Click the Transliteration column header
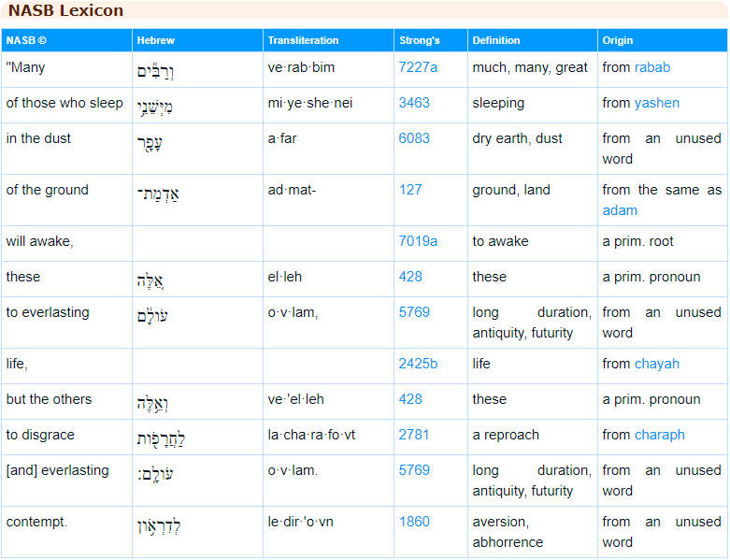Image resolution: width=730 pixels, height=560 pixels. 303,41
